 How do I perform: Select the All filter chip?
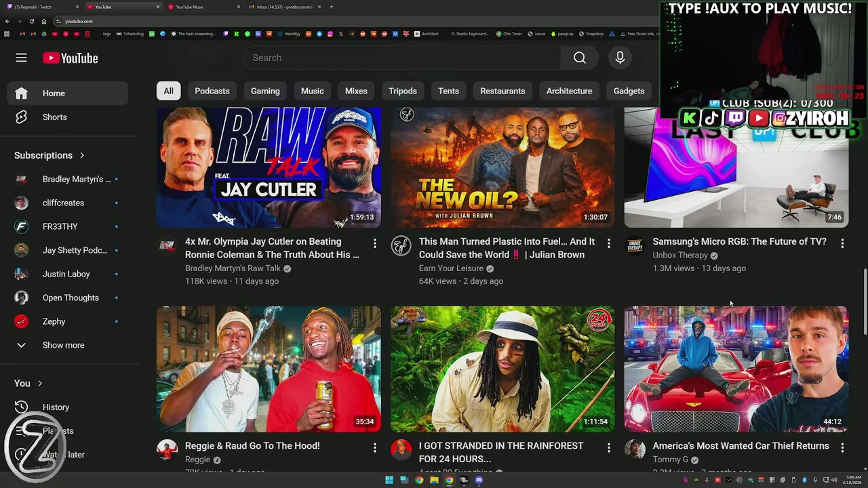[168, 91]
